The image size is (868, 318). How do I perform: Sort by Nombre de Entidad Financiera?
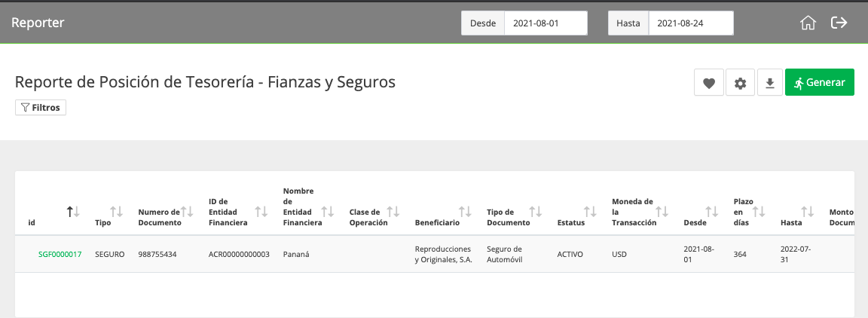pos(328,211)
